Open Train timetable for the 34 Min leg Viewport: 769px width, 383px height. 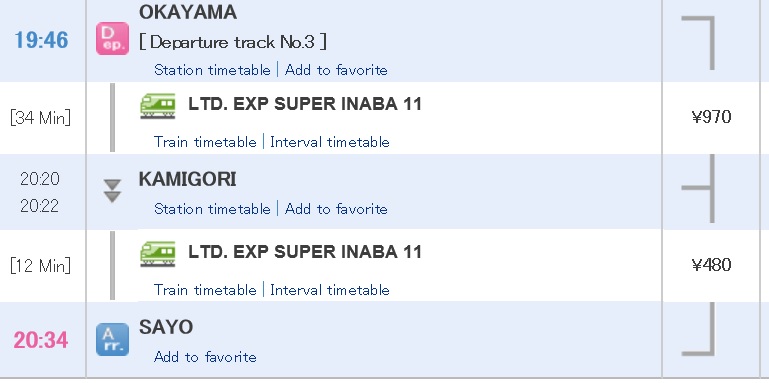(205, 142)
